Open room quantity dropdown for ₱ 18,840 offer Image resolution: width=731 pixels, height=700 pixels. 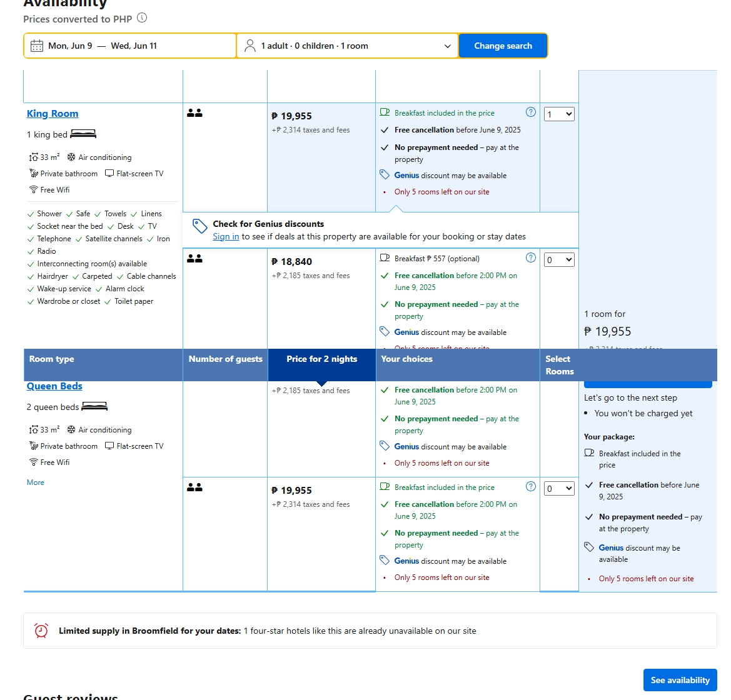click(559, 260)
